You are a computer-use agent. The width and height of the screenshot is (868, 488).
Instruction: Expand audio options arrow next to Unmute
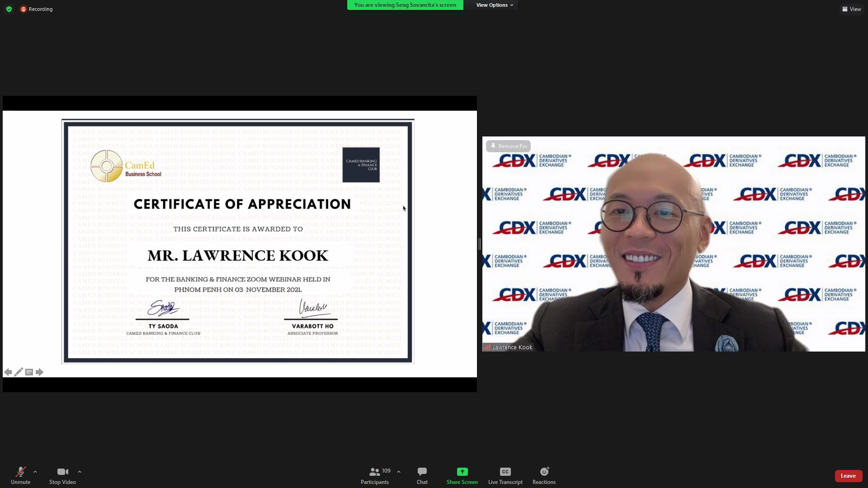(x=35, y=472)
